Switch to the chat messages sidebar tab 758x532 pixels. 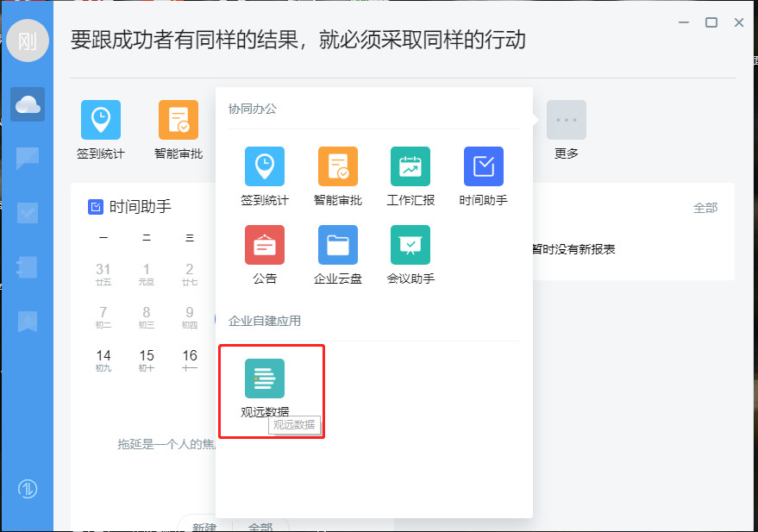[28, 158]
